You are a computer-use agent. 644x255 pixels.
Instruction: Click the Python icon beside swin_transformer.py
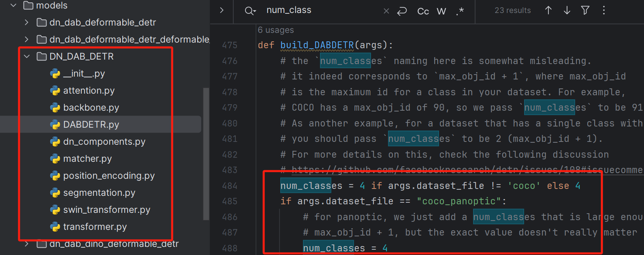55,210
